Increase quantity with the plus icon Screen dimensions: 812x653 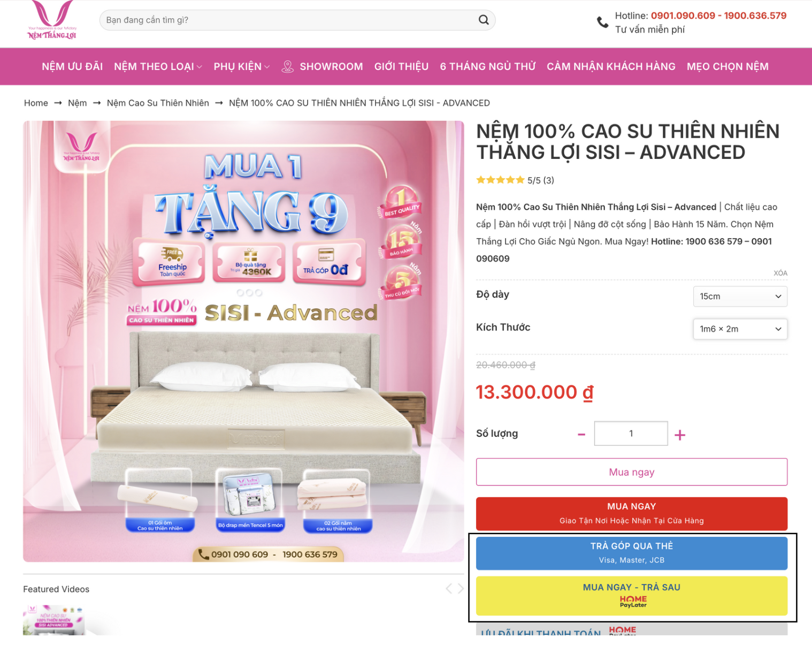tap(680, 435)
